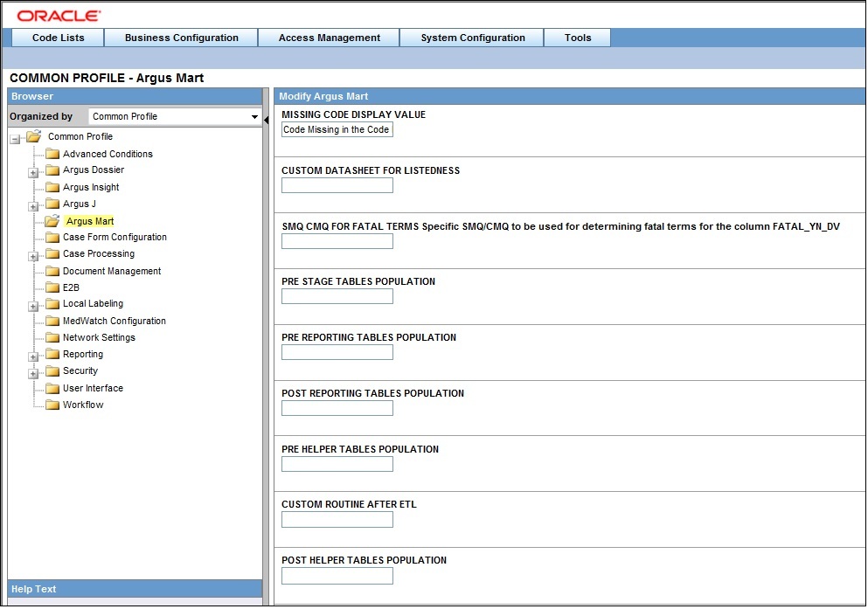Open the Organized by dropdown
This screenshot has height=609, width=868.
(x=174, y=117)
